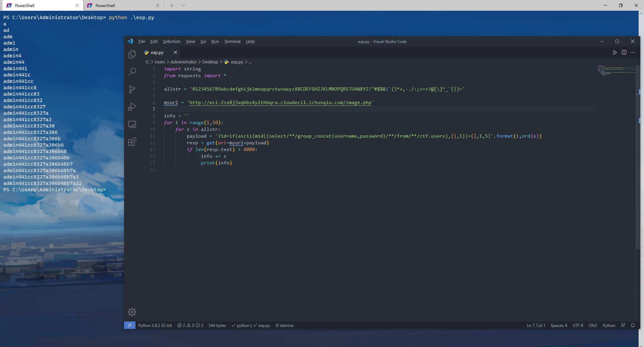644x347 pixels.
Task: Open the Explorer view in VS Code
Action: click(132, 54)
